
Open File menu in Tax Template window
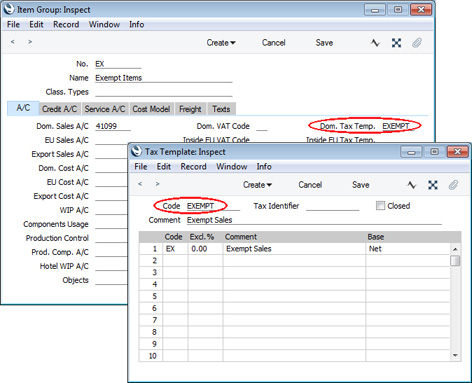(x=141, y=166)
